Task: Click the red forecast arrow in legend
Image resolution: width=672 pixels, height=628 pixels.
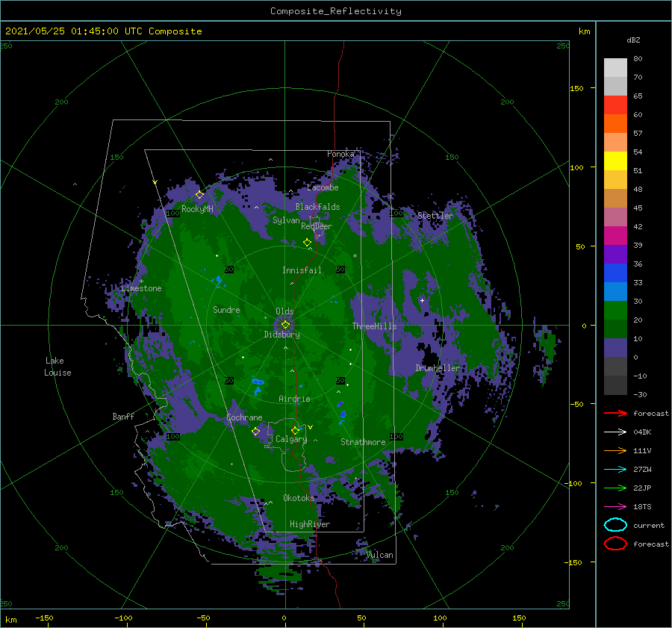Action: pos(615,413)
